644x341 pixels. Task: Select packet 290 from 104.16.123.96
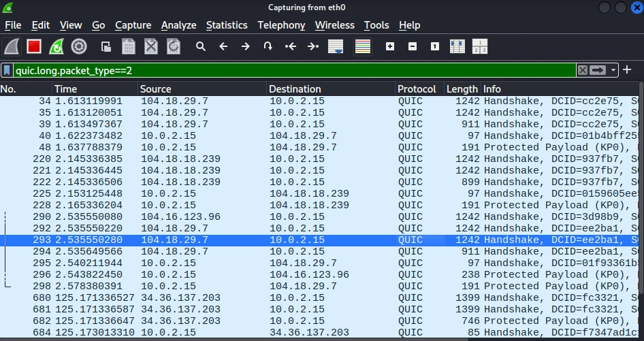point(319,216)
